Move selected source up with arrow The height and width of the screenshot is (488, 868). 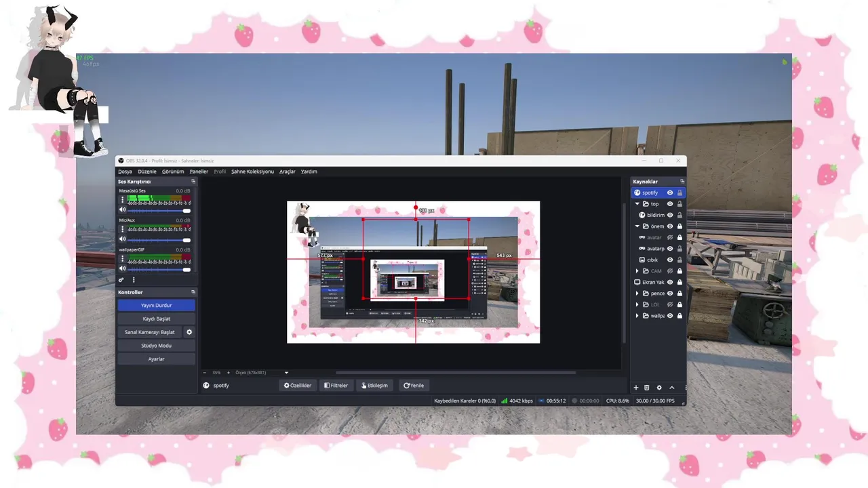(x=672, y=388)
